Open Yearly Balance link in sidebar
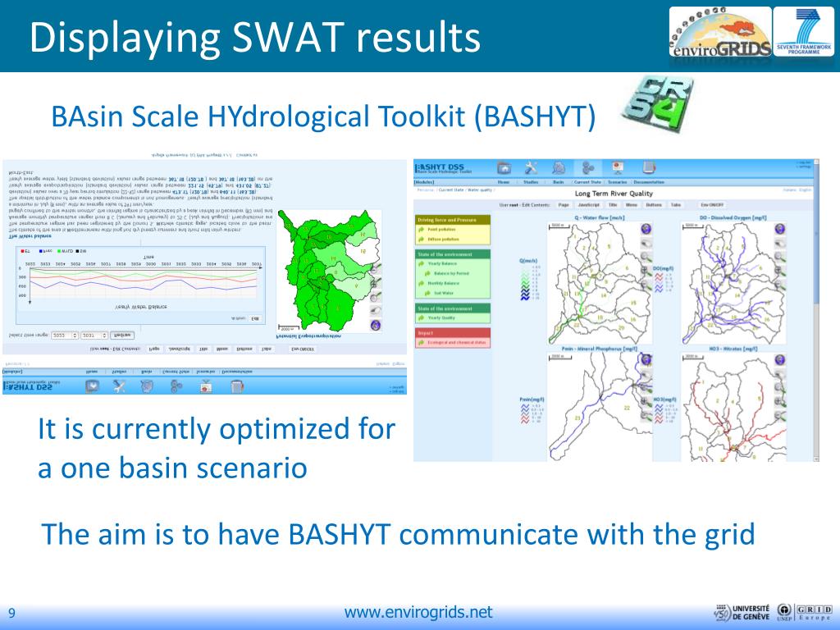The height and width of the screenshot is (630, 840). pyautogui.click(x=442, y=263)
